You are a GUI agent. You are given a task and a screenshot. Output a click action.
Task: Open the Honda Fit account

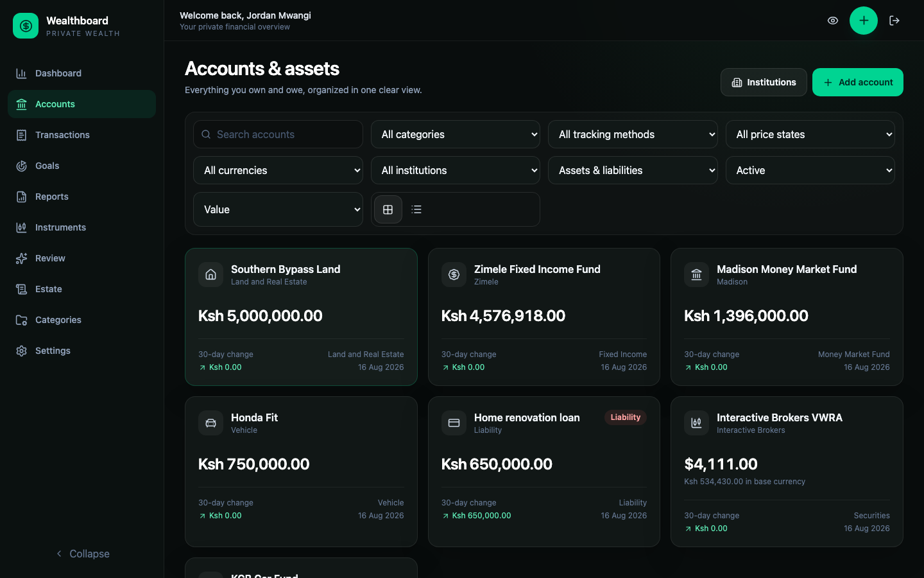tap(301, 472)
